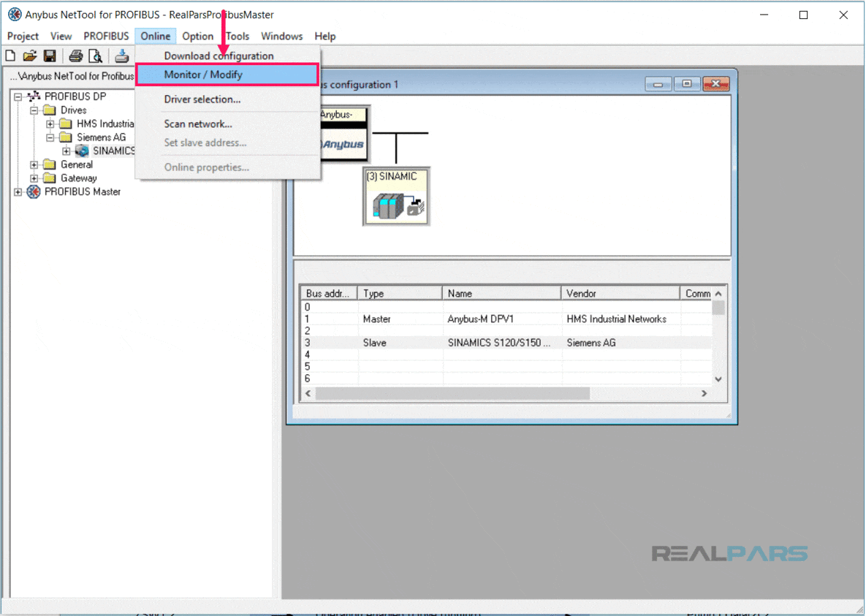Expand the HMS Industrial tree node

(x=50, y=123)
